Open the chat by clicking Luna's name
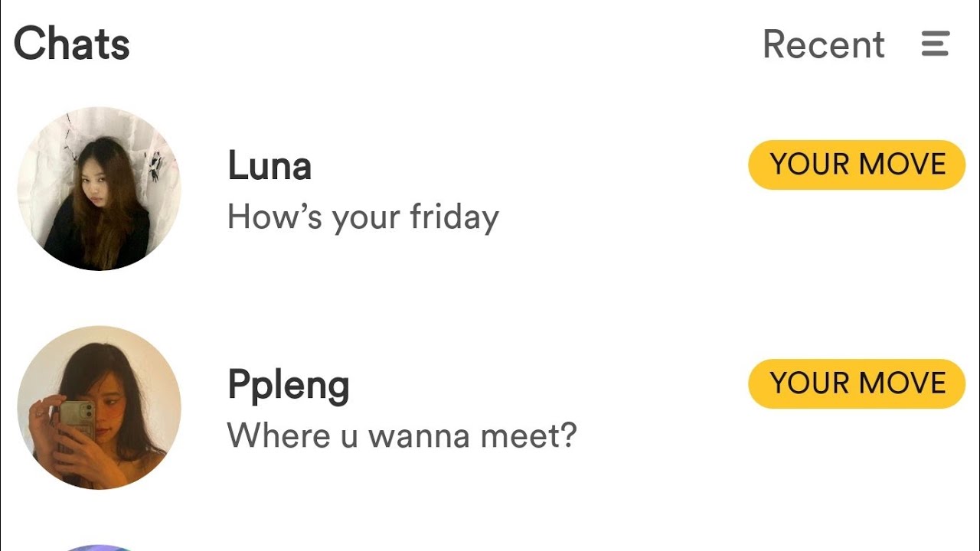The image size is (980, 551). 269,166
